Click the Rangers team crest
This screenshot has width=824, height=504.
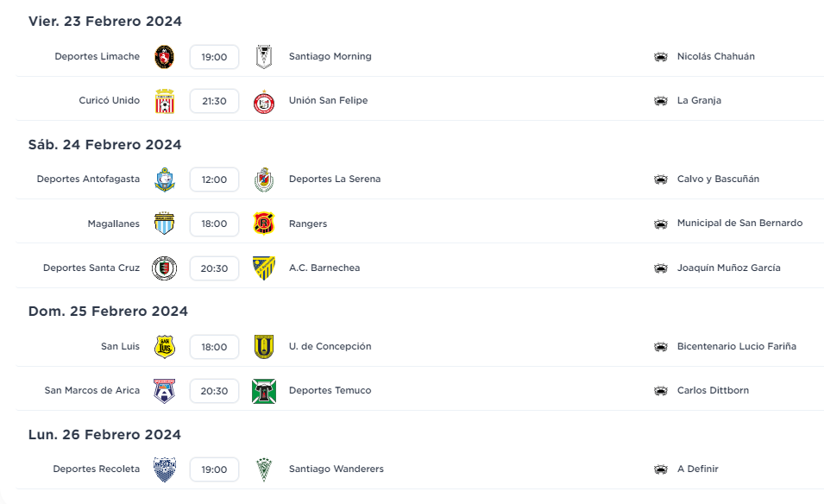click(264, 224)
